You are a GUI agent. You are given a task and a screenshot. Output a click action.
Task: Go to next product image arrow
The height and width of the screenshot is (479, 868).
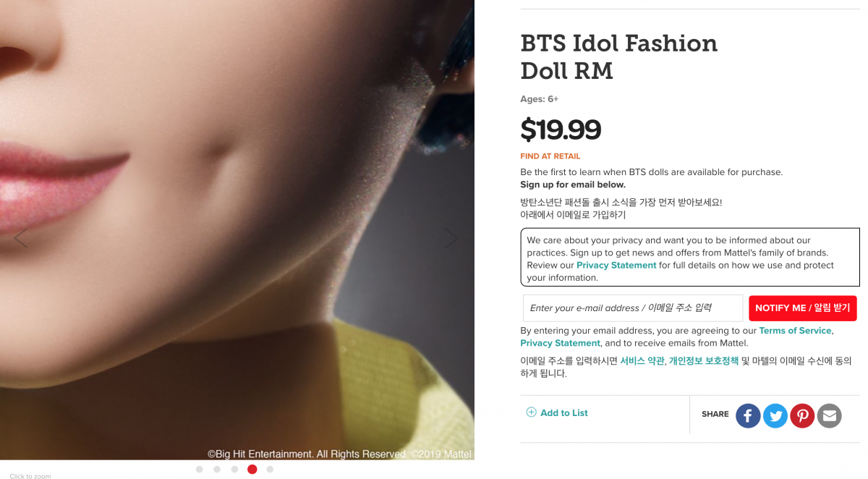[x=451, y=238]
